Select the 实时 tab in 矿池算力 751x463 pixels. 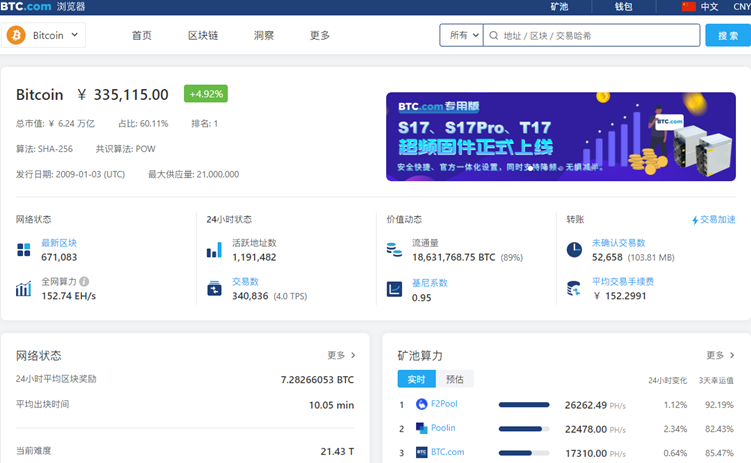(416, 379)
